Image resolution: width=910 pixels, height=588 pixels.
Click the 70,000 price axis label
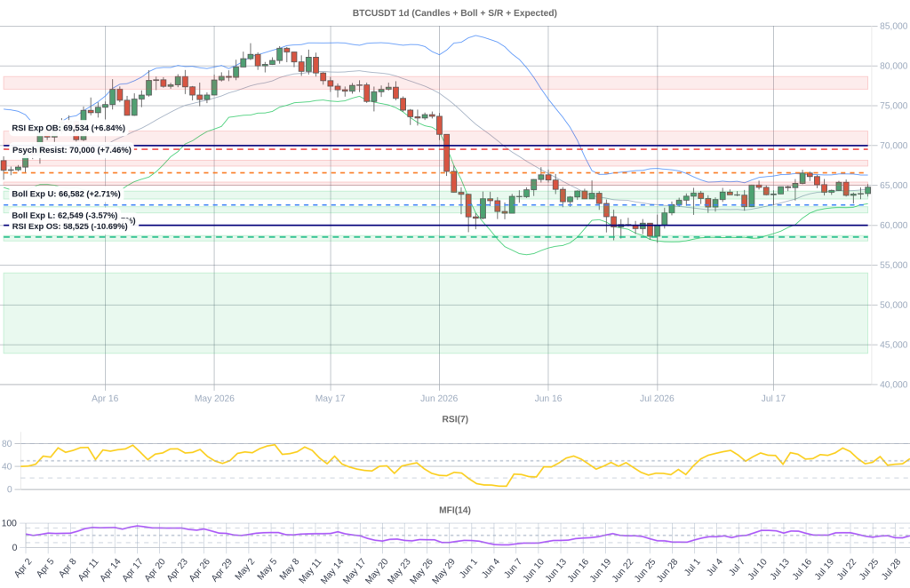893,146
